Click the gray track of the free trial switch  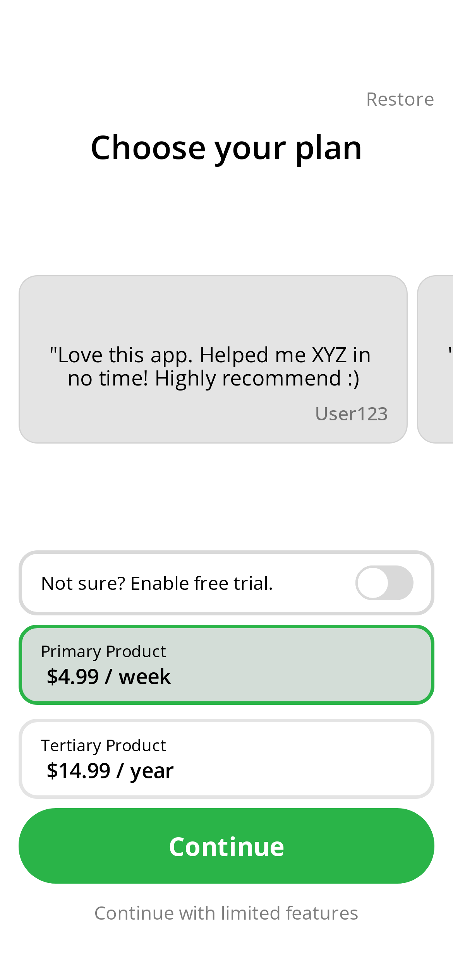pyautogui.click(x=400, y=583)
